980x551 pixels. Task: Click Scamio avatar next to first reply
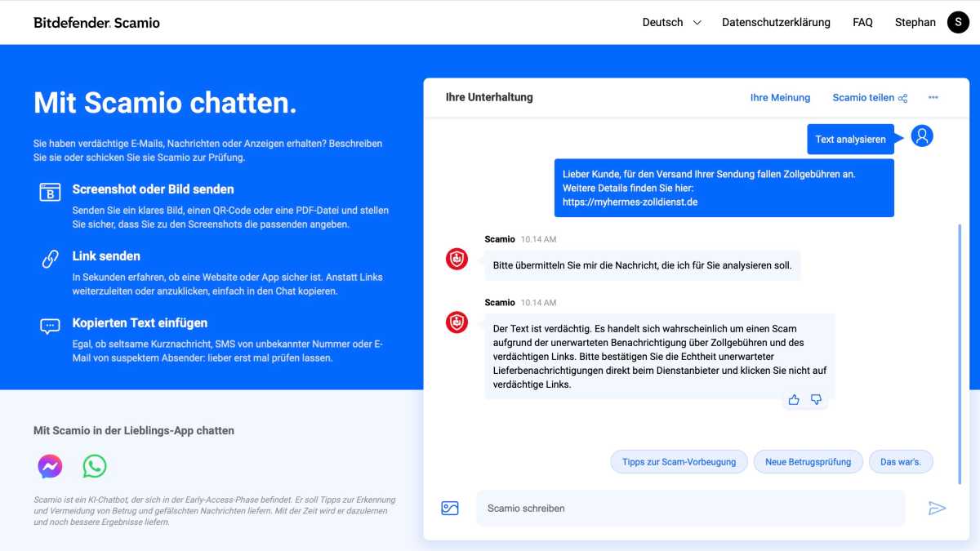pos(457,259)
